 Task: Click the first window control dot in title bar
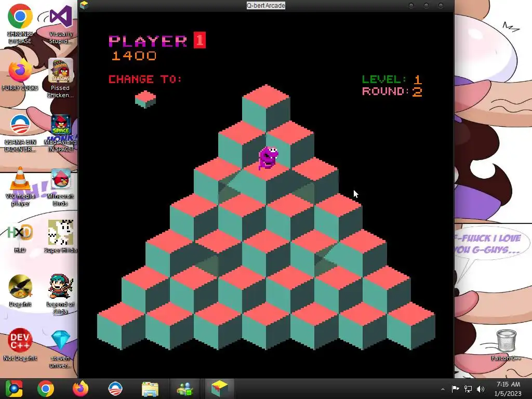[411, 5]
